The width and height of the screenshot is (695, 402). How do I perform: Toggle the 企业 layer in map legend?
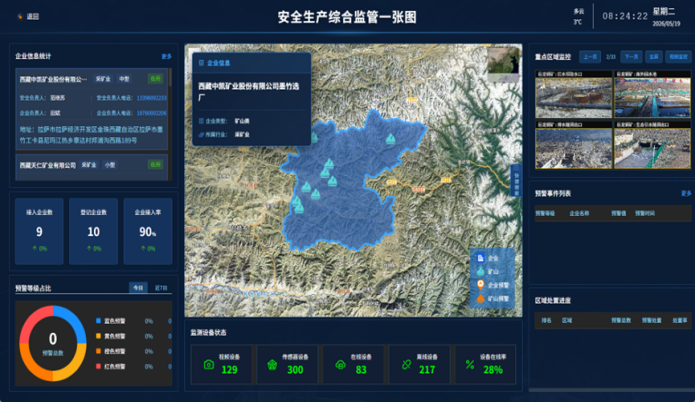[488, 258]
